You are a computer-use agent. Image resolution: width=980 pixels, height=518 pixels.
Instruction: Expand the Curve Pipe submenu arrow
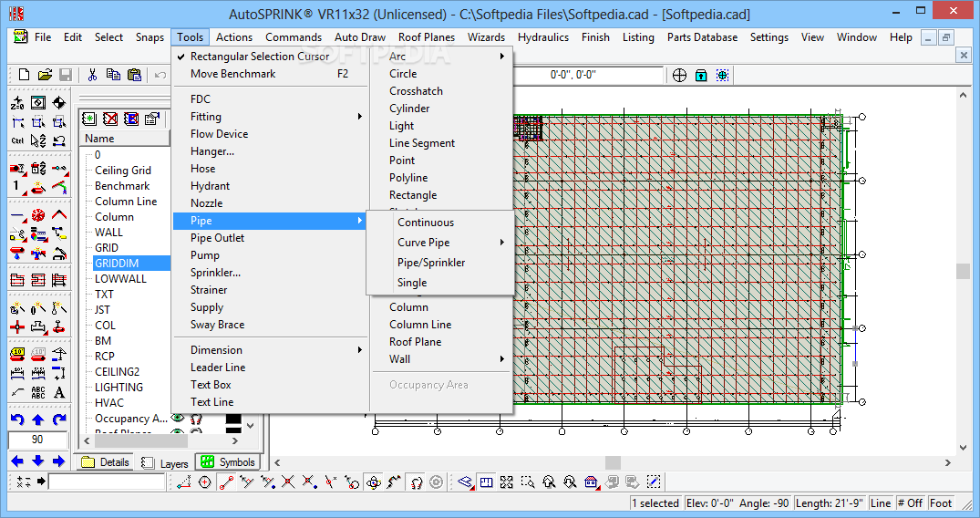tap(502, 242)
